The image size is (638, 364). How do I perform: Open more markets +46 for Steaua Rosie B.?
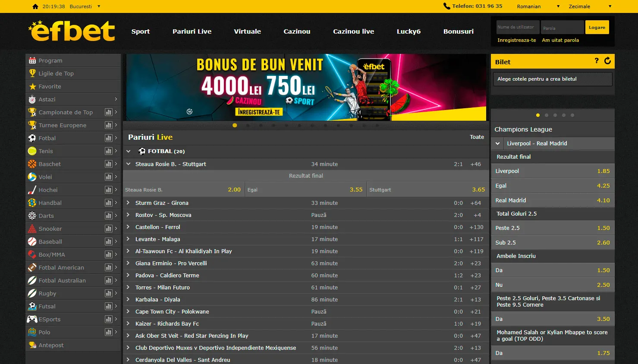(476, 164)
